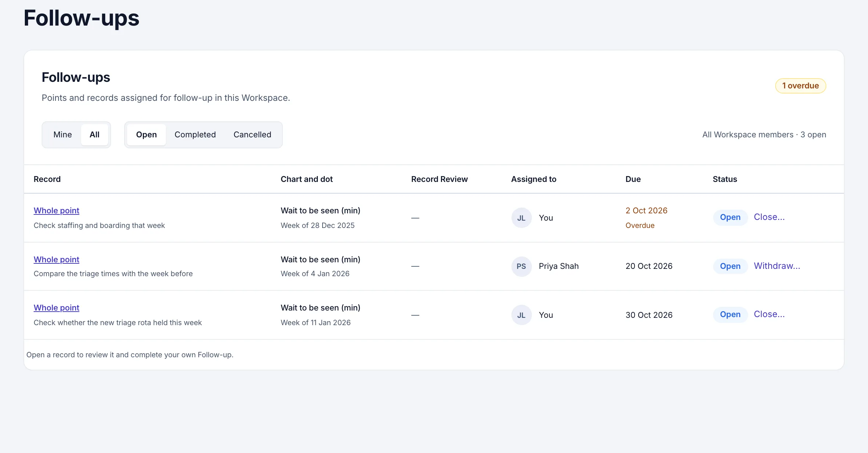This screenshot has height=453, width=868.
Task: Click the 2 Oct 2026 due date
Action: click(x=646, y=210)
